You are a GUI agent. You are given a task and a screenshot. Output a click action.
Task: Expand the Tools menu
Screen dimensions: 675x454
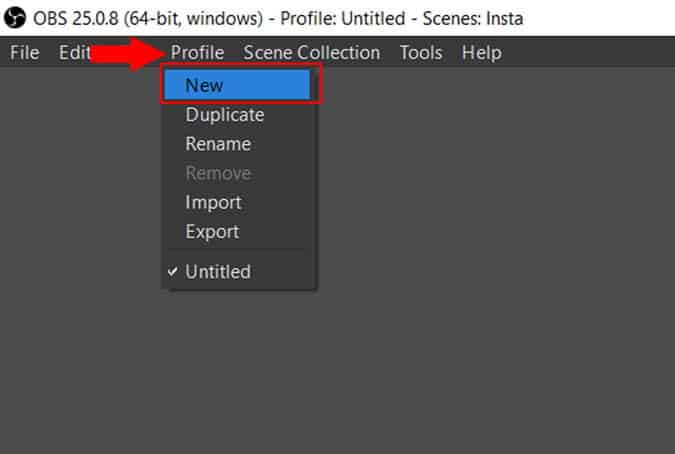[x=421, y=53]
